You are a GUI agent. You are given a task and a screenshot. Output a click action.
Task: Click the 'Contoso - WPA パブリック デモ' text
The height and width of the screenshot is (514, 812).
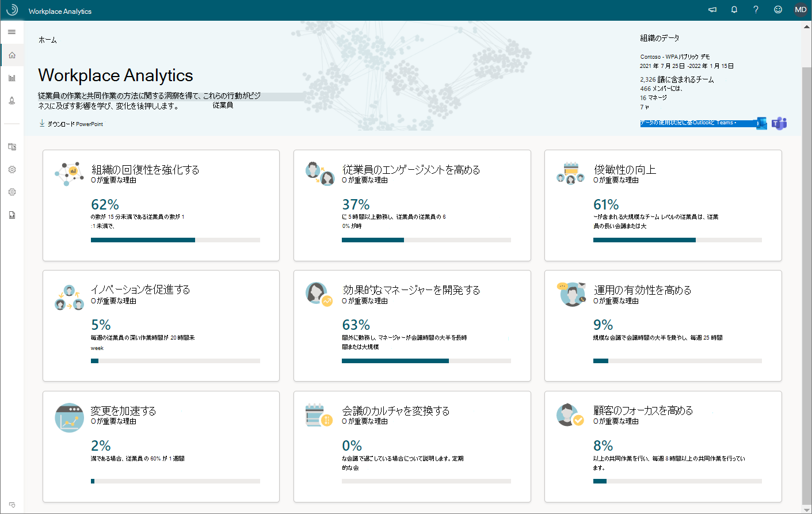click(x=675, y=57)
